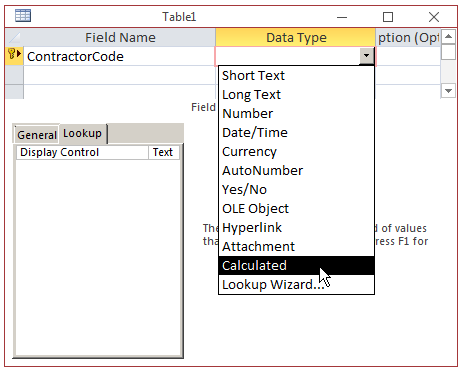Viewport: 461px width, 369px height.
Task: Choose Yes/No data type
Action: coord(296,190)
